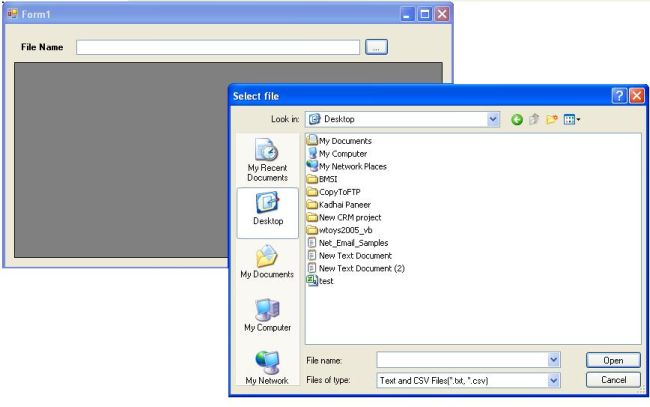Select the Kadhai Paneer folder
Viewport: 650px width, 407px height.
click(339, 205)
